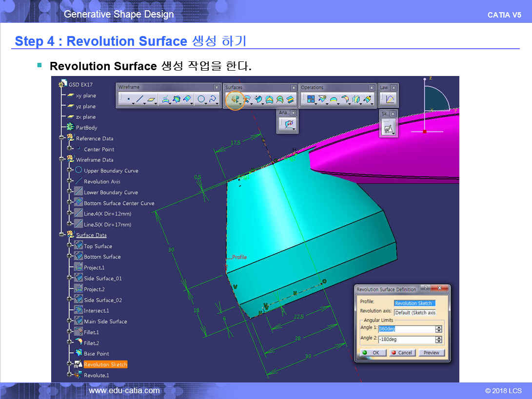Open the Law tool icon

click(390, 100)
